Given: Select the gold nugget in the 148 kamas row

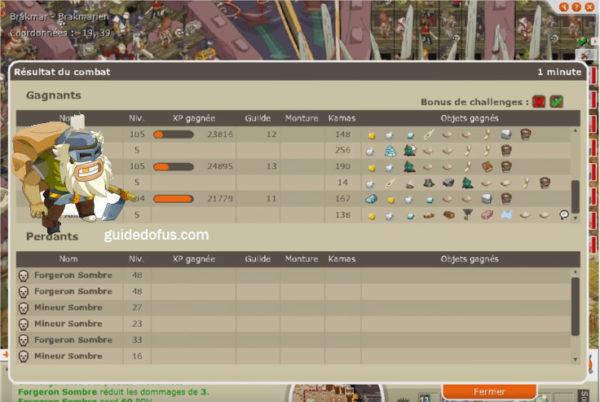Looking at the screenshot, I should [372, 135].
